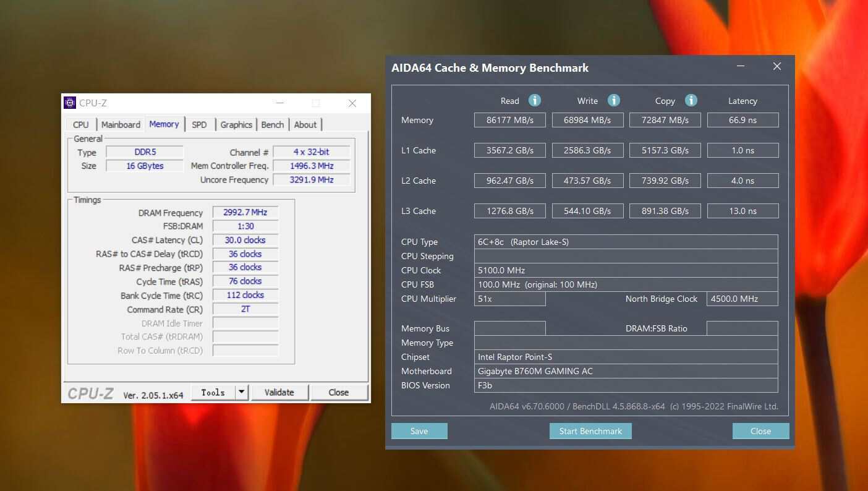Minimize the AIDA64 benchmark window
This screenshot has height=491, width=868.
pyautogui.click(x=741, y=67)
